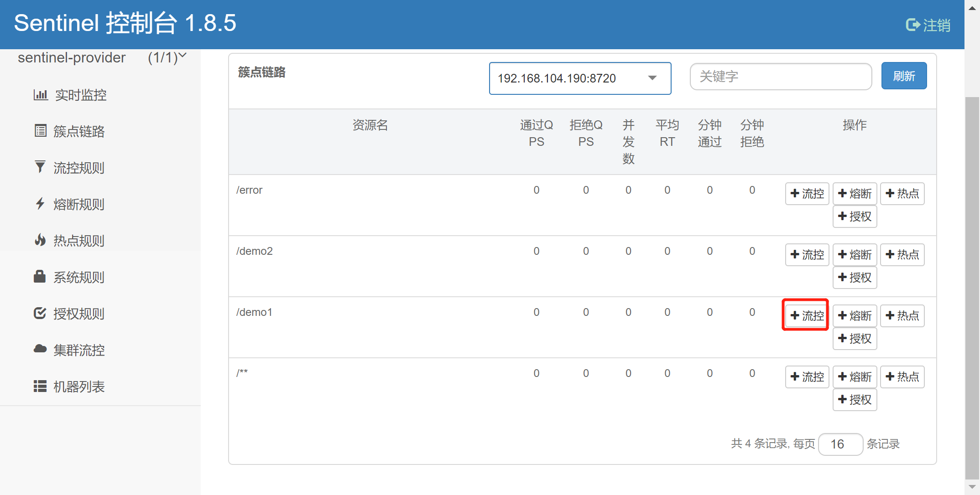Click the 热点规则 flame icon
980x495 pixels.
pyautogui.click(x=40, y=240)
